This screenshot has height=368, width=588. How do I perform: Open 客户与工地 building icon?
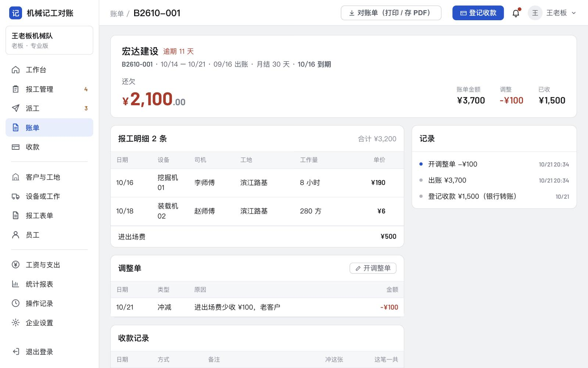(x=15, y=177)
